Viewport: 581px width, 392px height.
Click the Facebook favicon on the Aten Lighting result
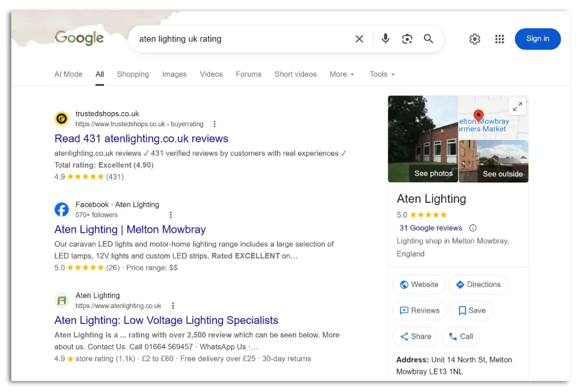tap(61, 209)
